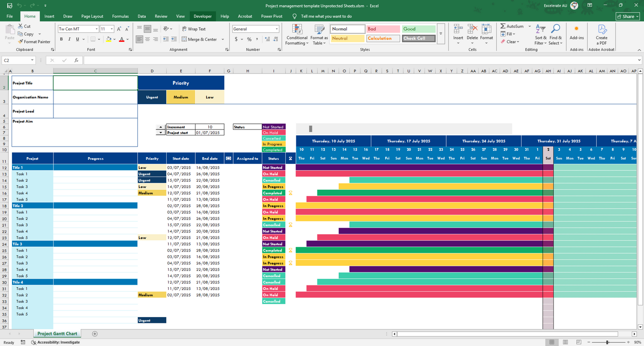Open Conditional Formatting menu
The width and height of the screenshot is (644, 346).
pos(297,30)
